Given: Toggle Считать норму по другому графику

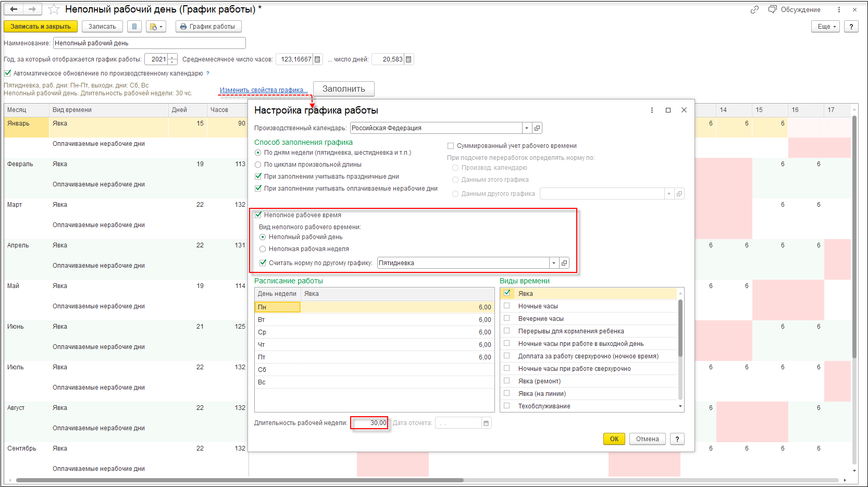Looking at the screenshot, I should [263, 263].
